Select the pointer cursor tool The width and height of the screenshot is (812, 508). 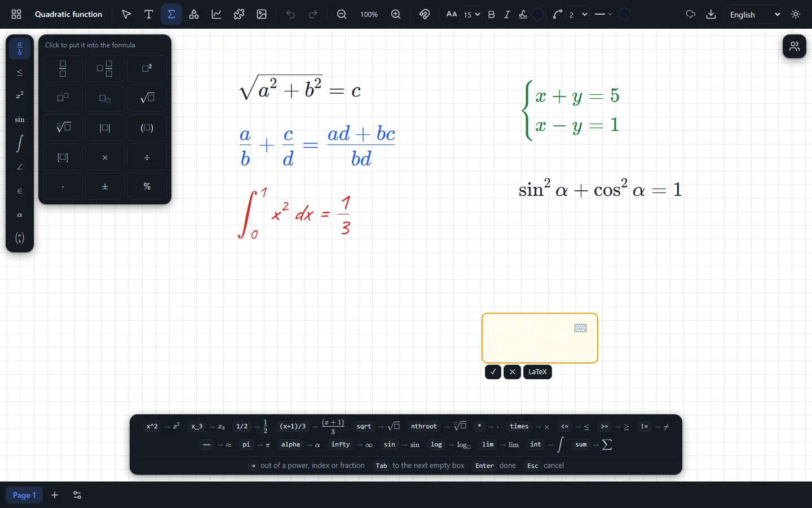126,14
